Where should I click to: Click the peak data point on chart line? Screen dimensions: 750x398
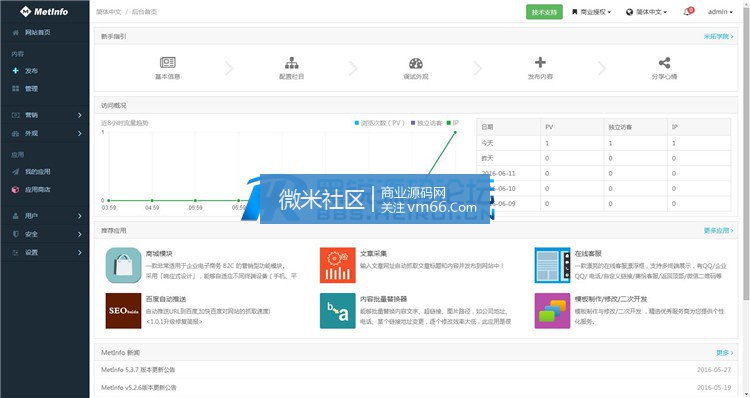pos(455,133)
